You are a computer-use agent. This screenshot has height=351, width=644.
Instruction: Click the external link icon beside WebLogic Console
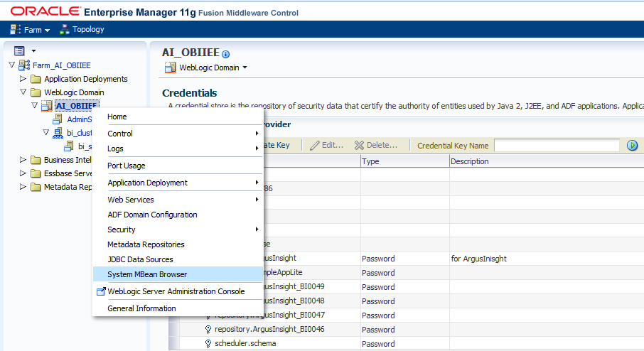[101, 291]
